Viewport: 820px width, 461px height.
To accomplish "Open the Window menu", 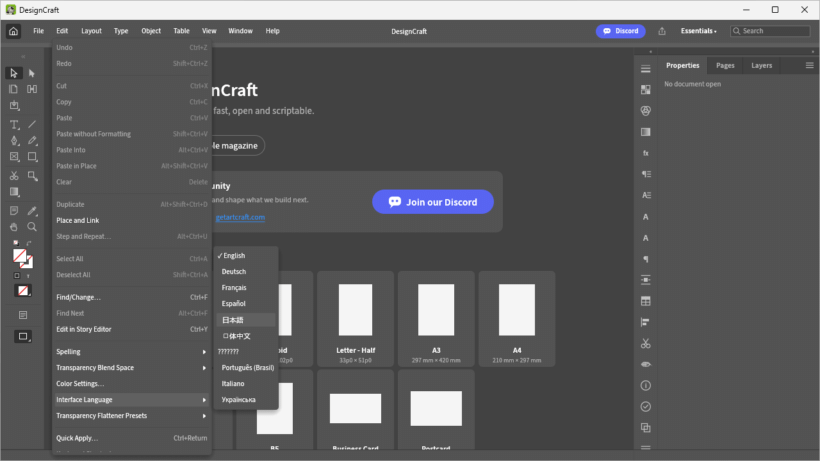I will click(x=241, y=31).
